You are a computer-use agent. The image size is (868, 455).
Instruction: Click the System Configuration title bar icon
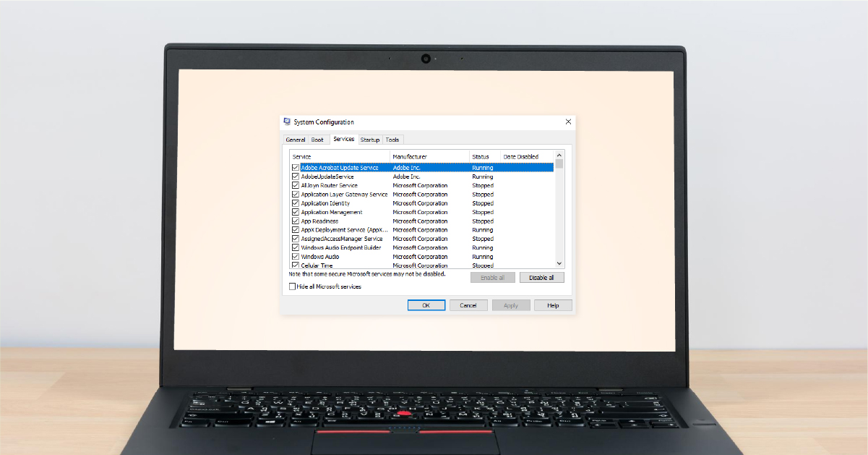click(287, 122)
